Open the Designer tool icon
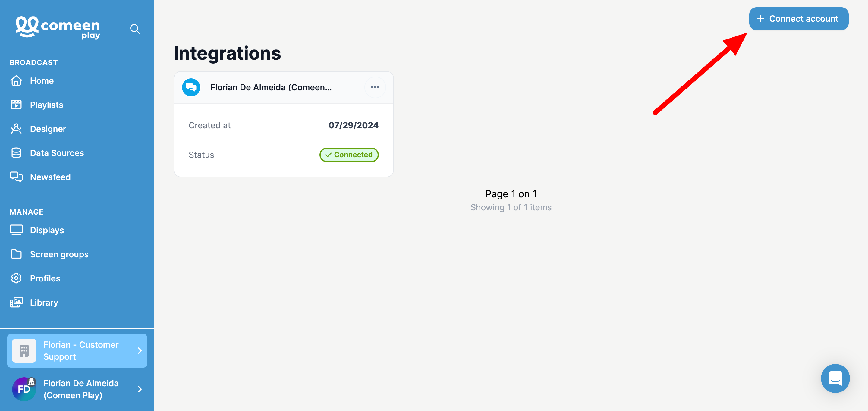868x411 pixels. pos(16,129)
